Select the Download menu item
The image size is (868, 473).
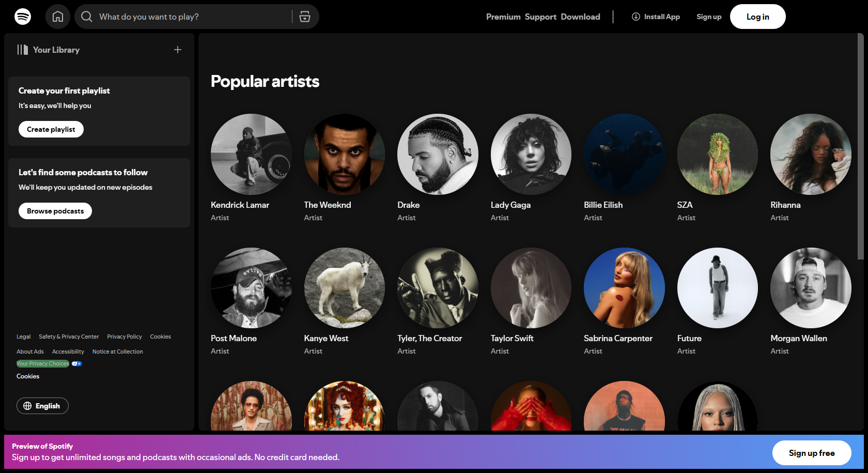coord(580,17)
